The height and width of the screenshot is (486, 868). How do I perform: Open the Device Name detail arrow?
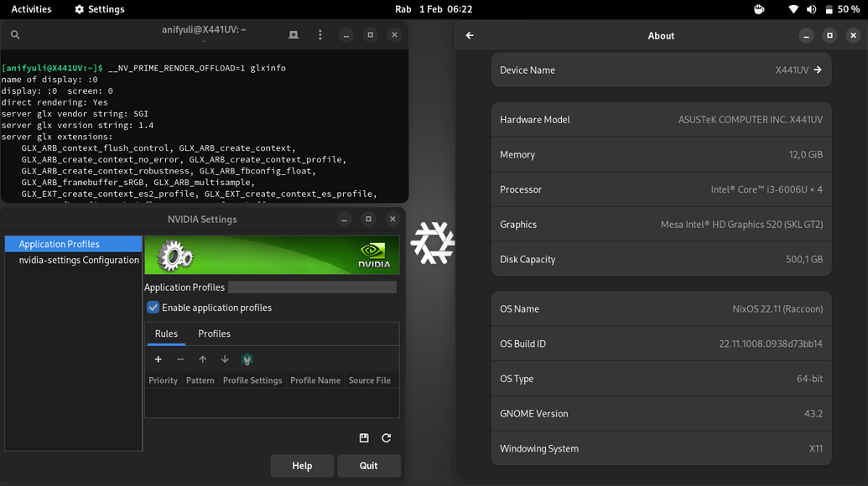point(819,70)
